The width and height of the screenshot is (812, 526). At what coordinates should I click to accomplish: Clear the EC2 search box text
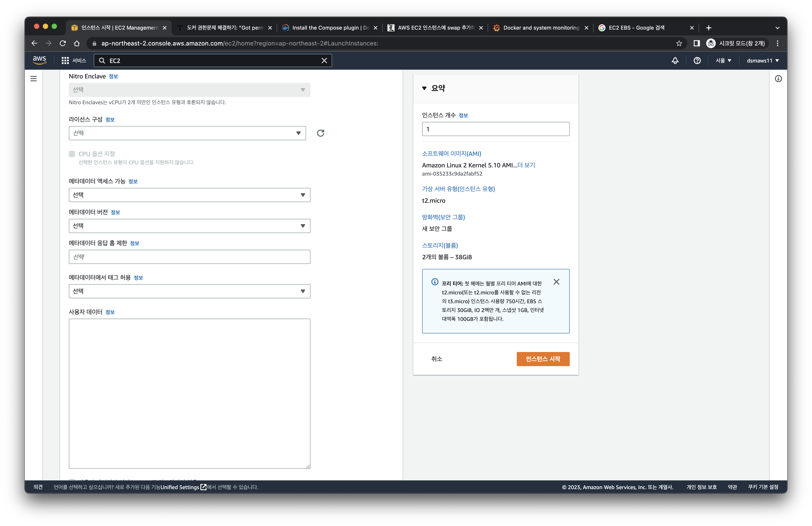pyautogui.click(x=324, y=61)
